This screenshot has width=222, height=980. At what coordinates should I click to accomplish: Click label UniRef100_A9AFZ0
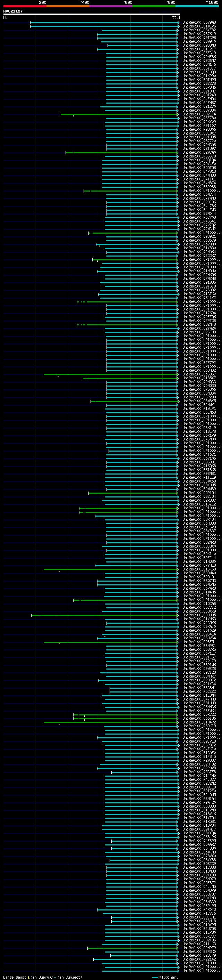click(199, 802)
